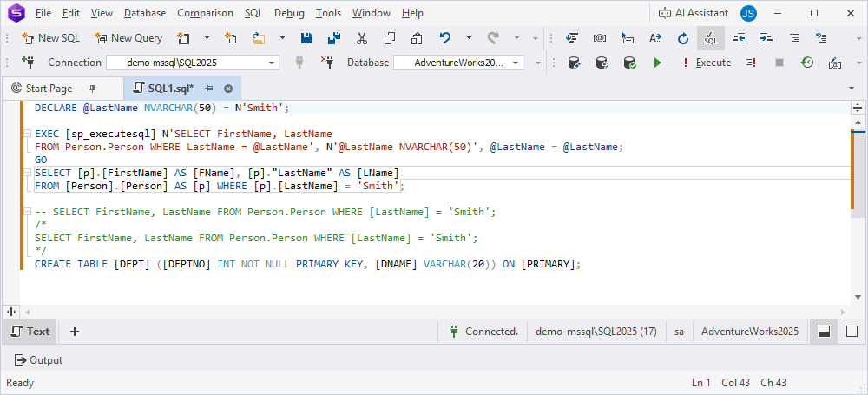868x395 pixels.
Task: Click the execute current statement icon
Action: 751,63
